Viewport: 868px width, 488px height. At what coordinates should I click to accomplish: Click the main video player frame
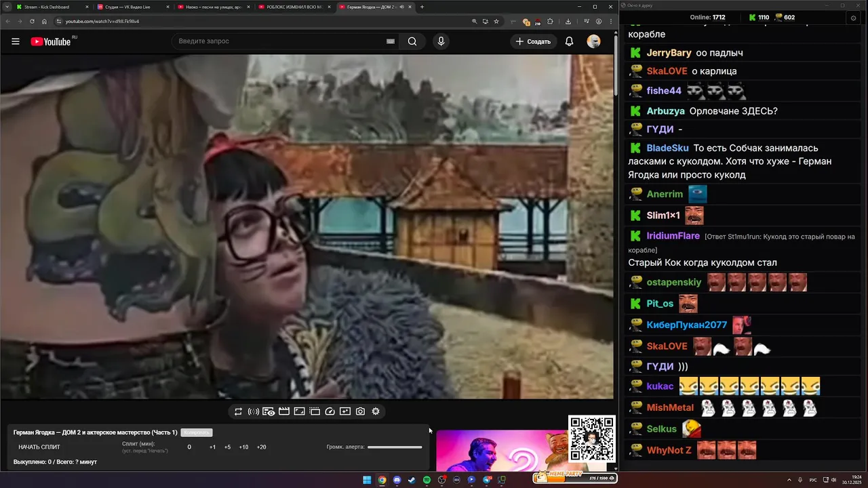307,227
